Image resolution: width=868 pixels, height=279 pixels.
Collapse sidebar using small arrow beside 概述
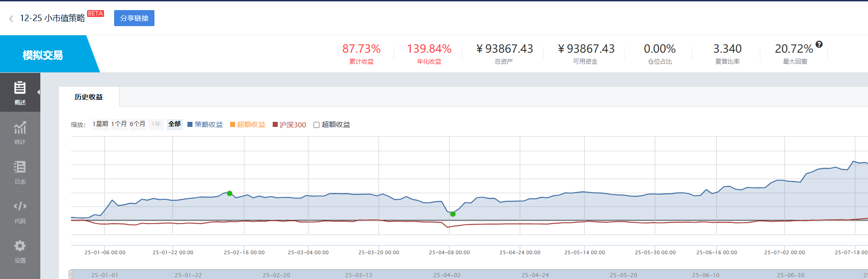point(38,92)
